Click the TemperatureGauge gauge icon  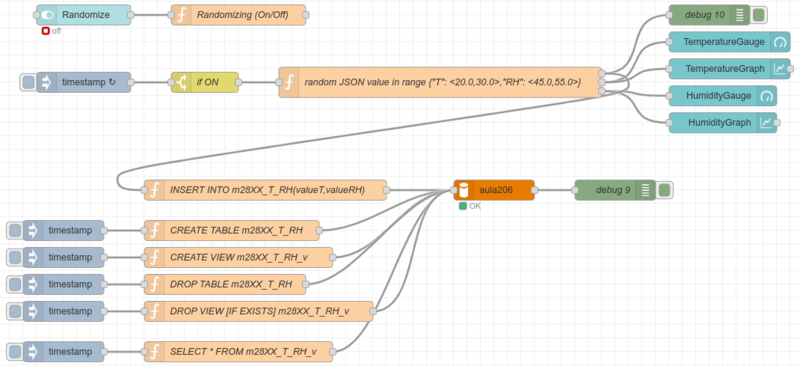coord(779,42)
